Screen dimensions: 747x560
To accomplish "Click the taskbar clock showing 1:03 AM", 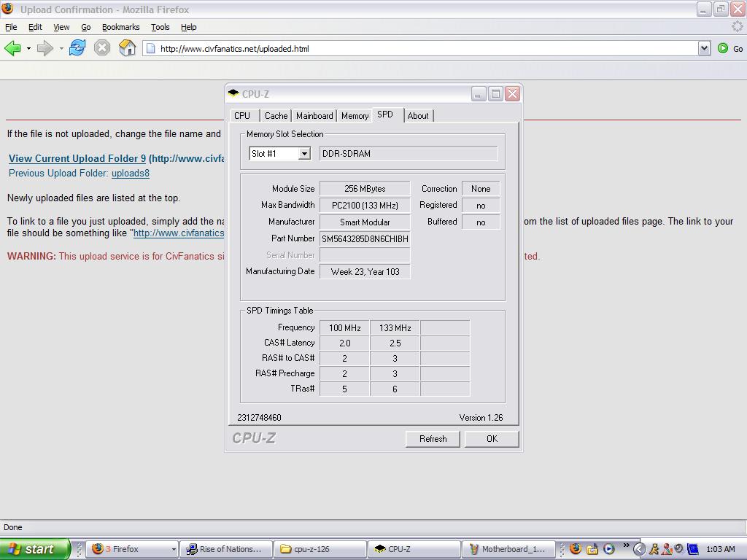I will (x=720, y=549).
